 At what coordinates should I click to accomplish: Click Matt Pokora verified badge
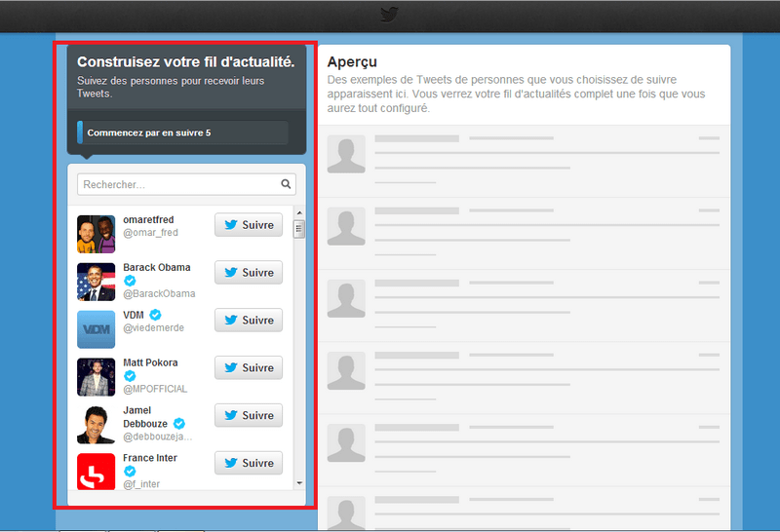130,376
